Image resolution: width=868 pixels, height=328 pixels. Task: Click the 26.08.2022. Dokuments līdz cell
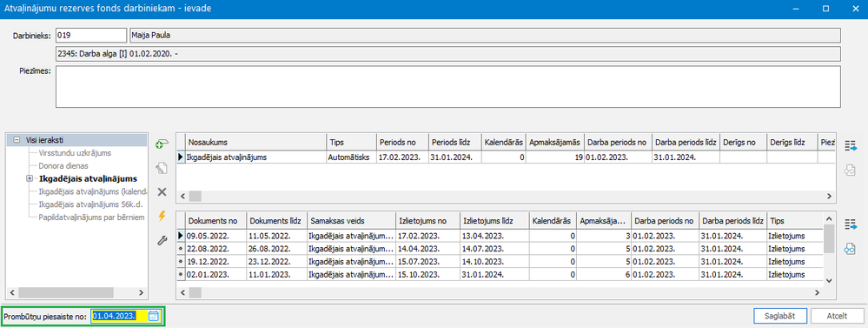(x=276, y=249)
